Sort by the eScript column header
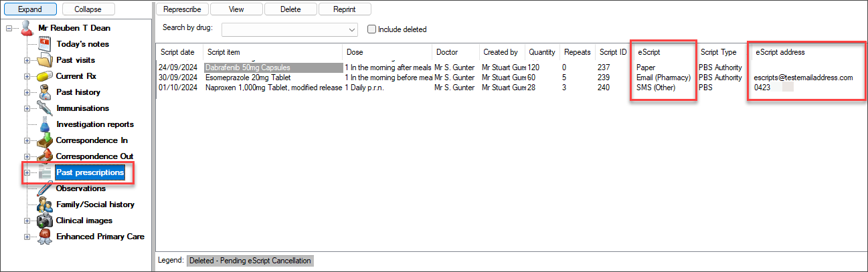 tap(664, 52)
